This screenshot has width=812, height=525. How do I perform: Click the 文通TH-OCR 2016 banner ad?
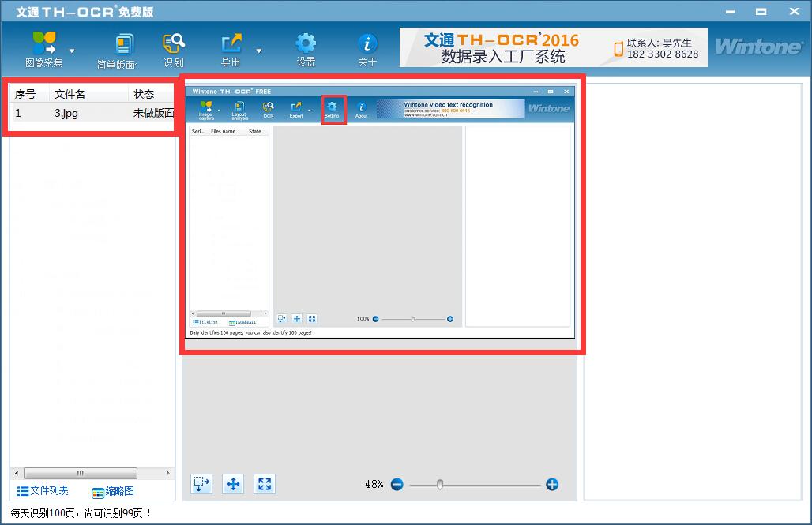click(x=553, y=47)
